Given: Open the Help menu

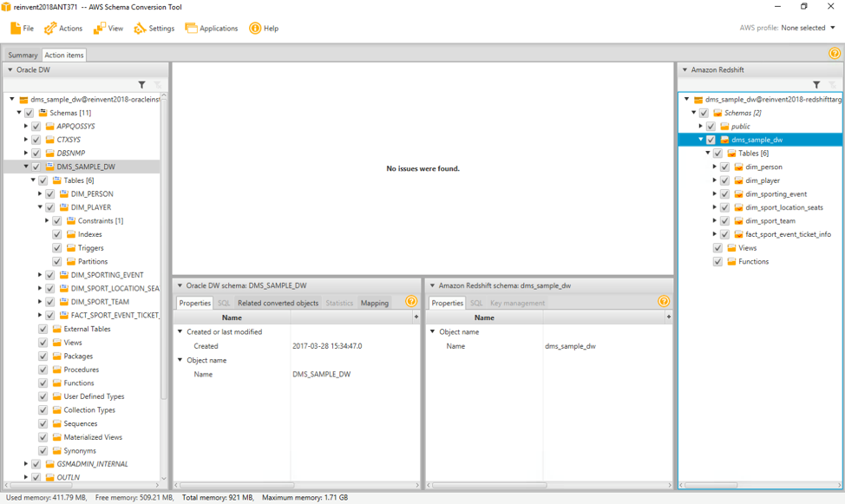Looking at the screenshot, I should (x=264, y=28).
